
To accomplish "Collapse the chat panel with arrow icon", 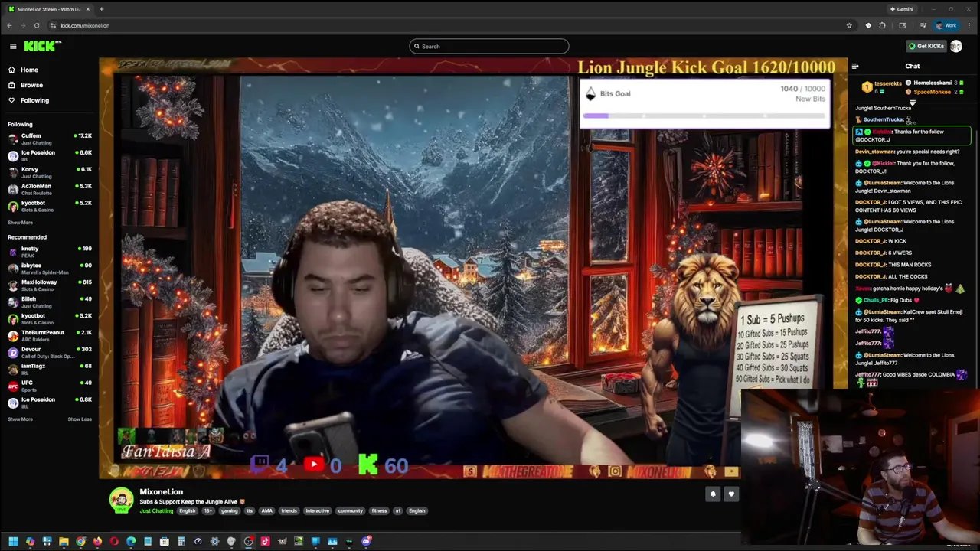I will pos(855,66).
